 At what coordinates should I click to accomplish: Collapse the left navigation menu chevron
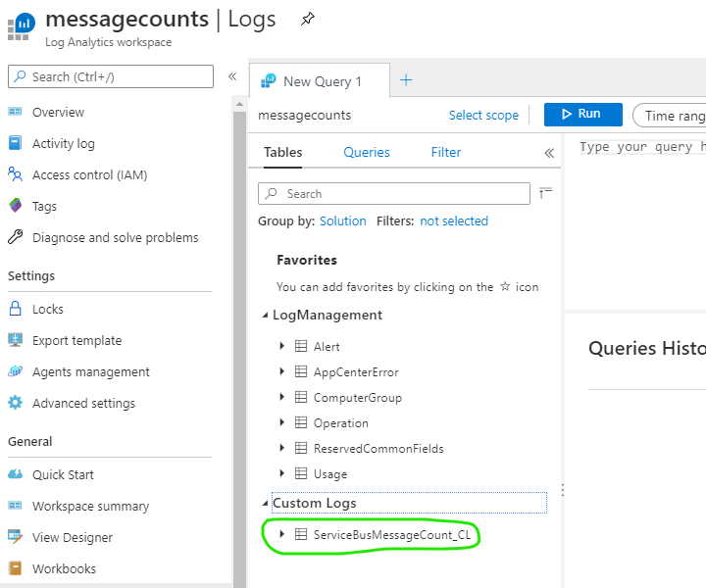[x=232, y=76]
